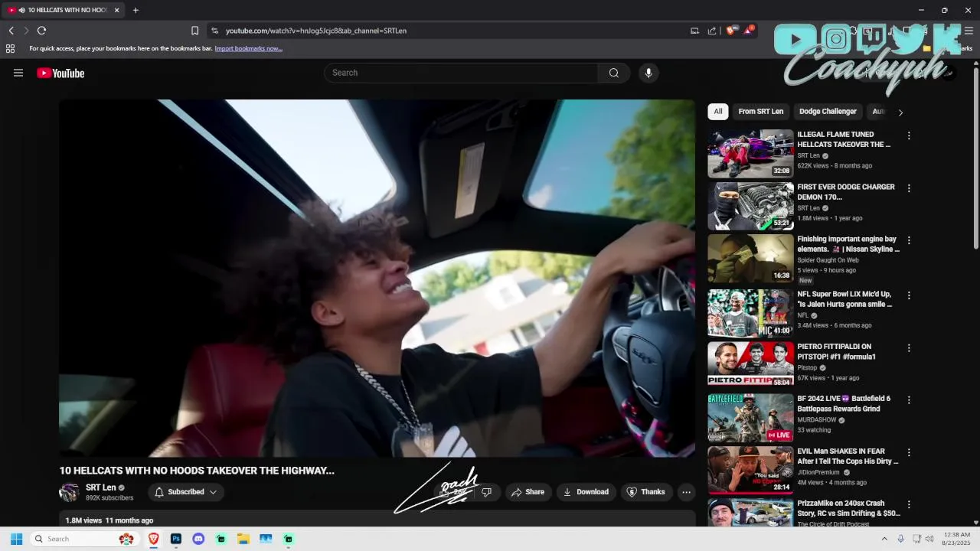The width and height of the screenshot is (980, 551).
Task: Click the video player frame
Action: coord(377,278)
